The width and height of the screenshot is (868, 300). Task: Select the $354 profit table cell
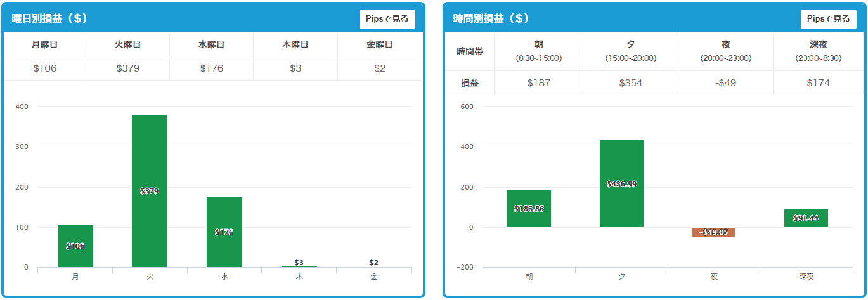point(630,82)
